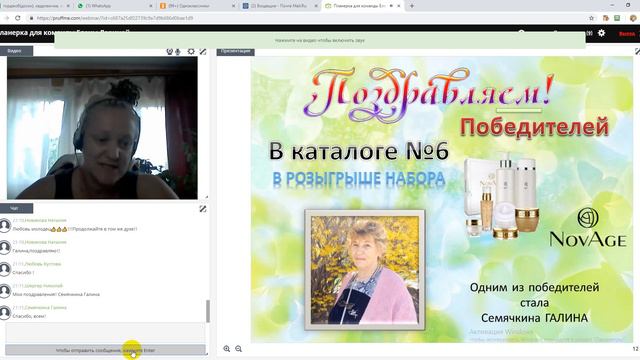This screenshot has width=640, height=360.
Task: Click message 'Спасибо, всем!'
Action: coord(29,316)
